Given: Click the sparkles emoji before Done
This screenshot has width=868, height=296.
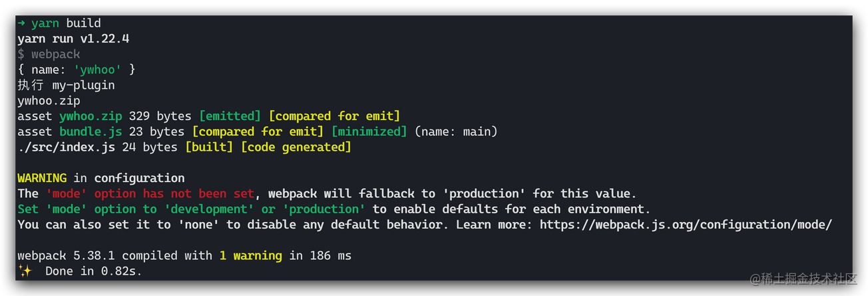Looking at the screenshot, I should click(x=25, y=271).
